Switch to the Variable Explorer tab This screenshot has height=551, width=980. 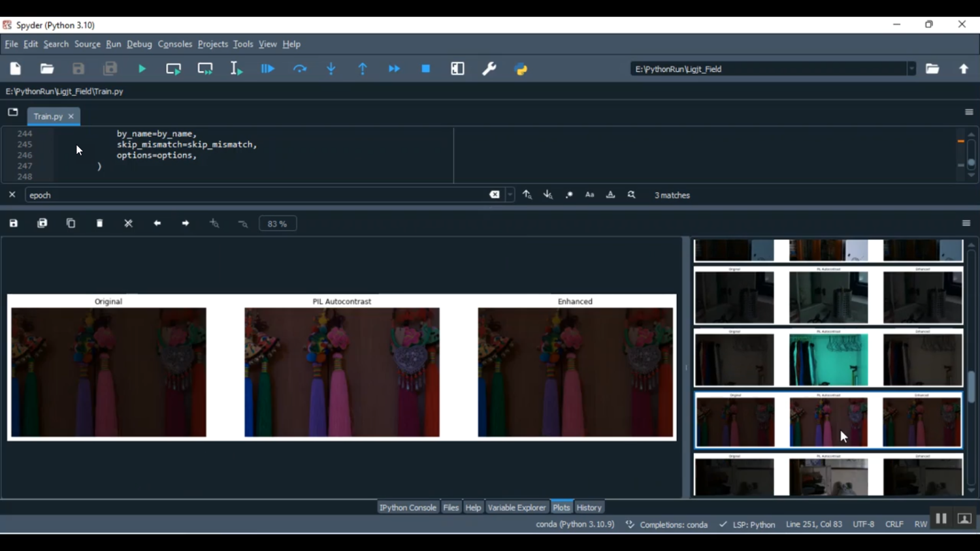click(516, 507)
